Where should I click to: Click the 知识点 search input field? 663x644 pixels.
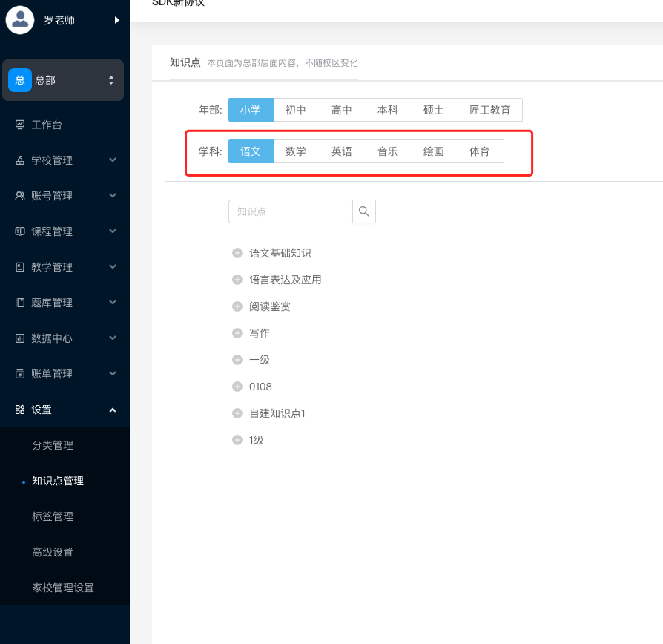click(291, 211)
